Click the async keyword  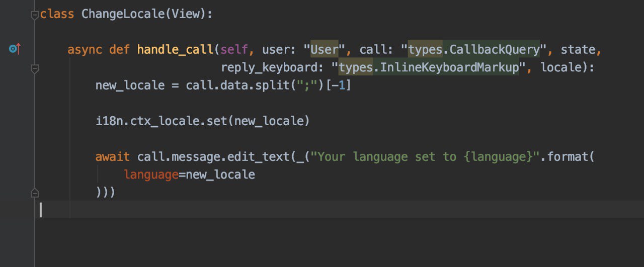pos(85,50)
